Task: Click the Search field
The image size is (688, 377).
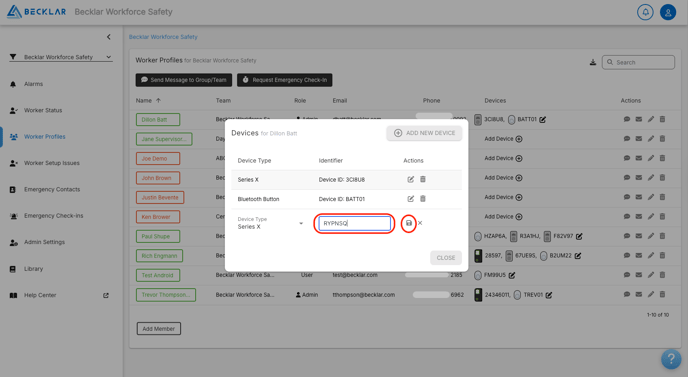Action: click(x=638, y=62)
